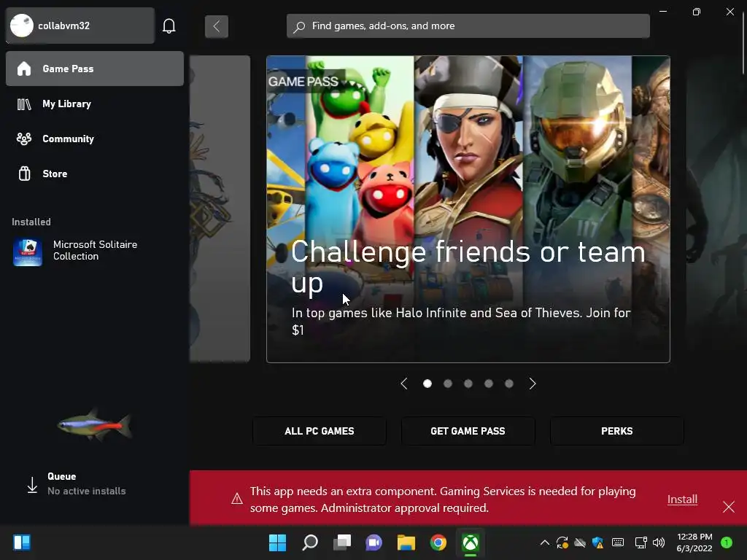Screen dimensions: 747x560
Task: Dismiss the Gaming Services warning banner
Action: click(x=729, y=507)
